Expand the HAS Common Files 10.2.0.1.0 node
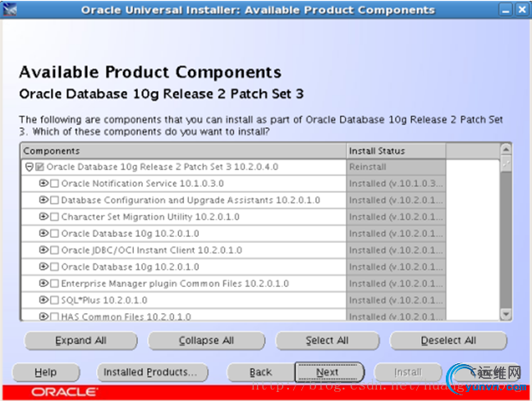Image resolution: width=532 pixels, height=401 pixels. (x=44, y=317)
